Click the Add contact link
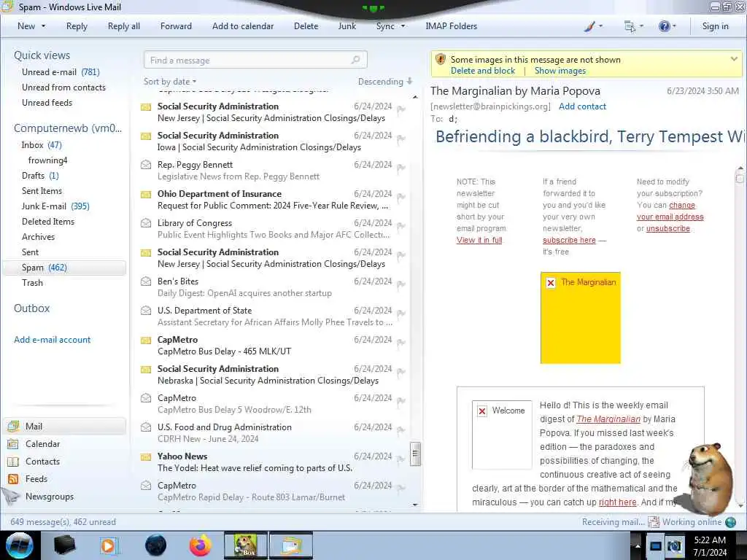Screen dimensions: 747x560 582,106
